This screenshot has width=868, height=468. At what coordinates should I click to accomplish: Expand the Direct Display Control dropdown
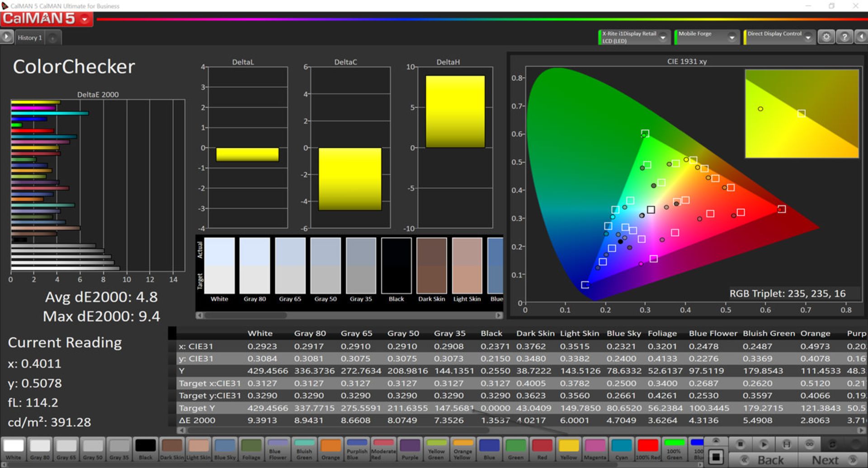pyautogui.click(x=808, y=38)
